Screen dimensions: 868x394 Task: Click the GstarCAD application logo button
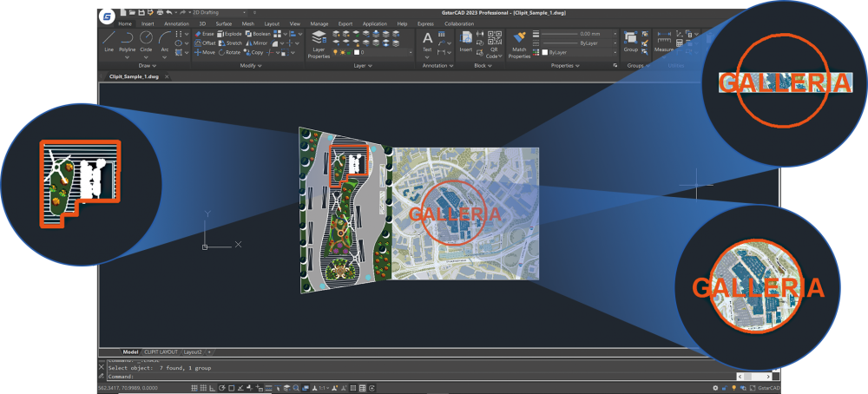click(x=106, y=16)
